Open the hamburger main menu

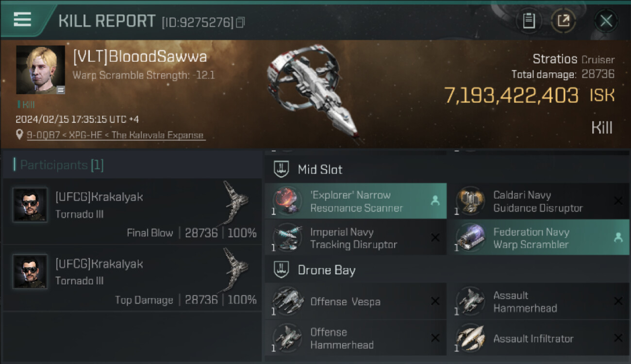pos(22,19)
